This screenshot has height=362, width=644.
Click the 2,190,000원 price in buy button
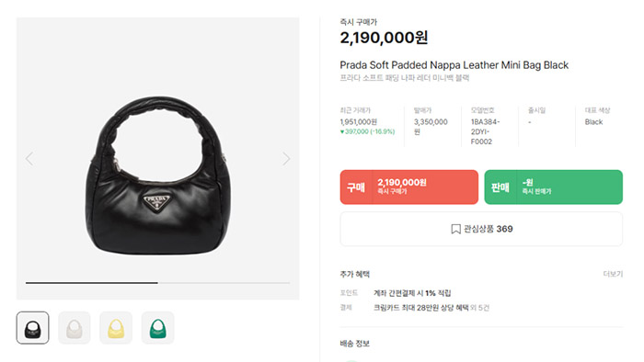pyautogui.click(x=402, y=182)
